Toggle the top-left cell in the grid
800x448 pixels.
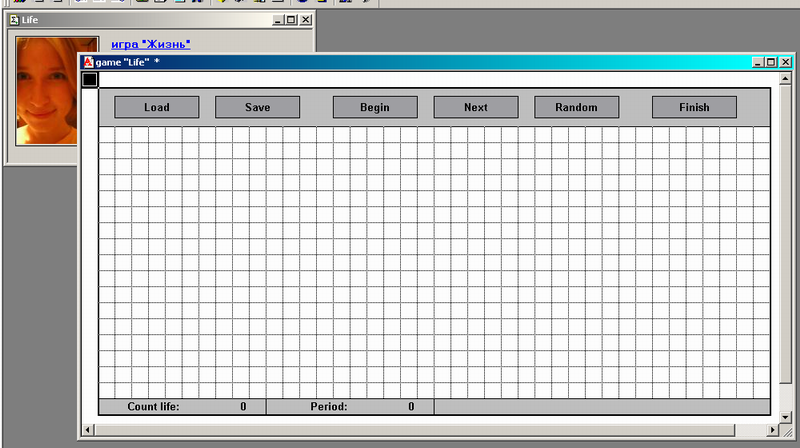tap(107, 134)
